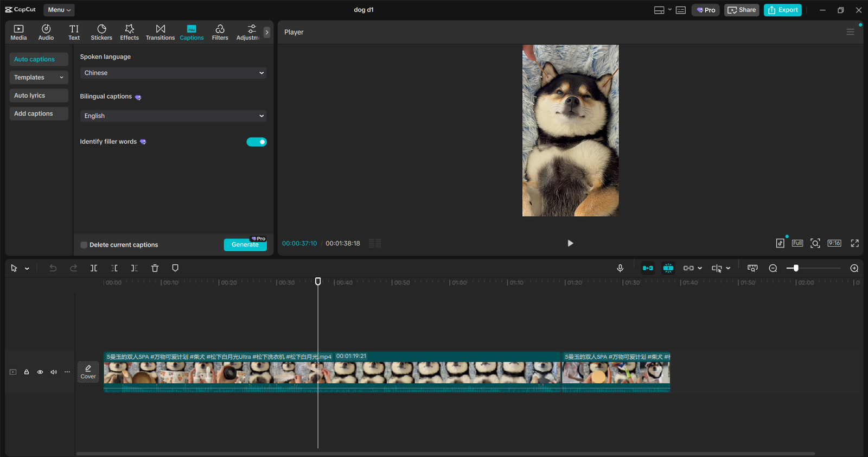Toggle the Identify filler words switch
Image resolution: width=868 pixels, height=457 pixels.
pyautogui.click(x=257, y=142)
